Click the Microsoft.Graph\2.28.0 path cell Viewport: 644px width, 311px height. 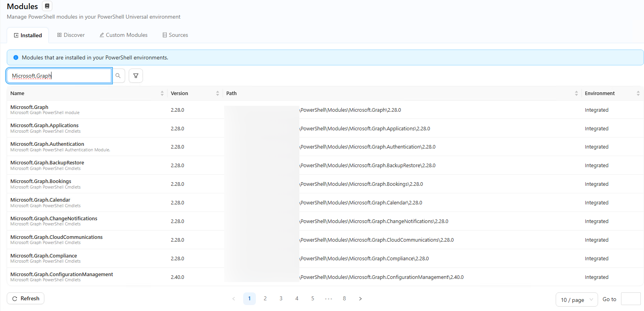(x=350, y=110)
